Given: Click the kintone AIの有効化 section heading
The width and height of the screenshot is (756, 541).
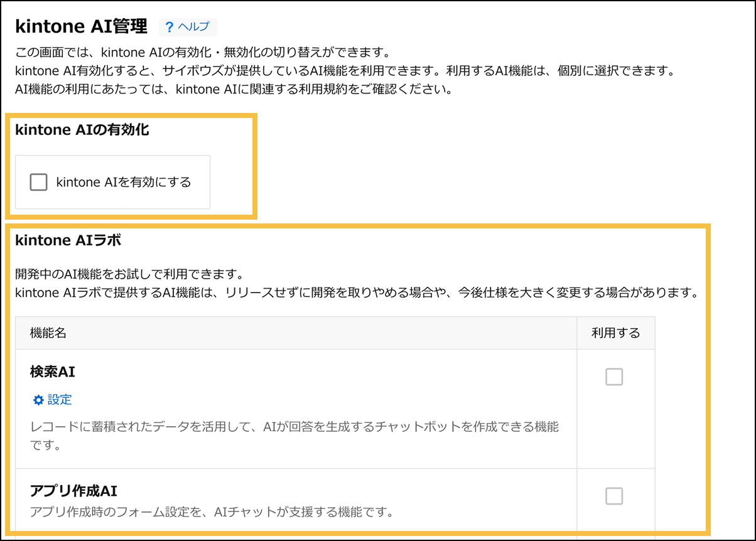Looking at the screenshot, I should (82, 130).
